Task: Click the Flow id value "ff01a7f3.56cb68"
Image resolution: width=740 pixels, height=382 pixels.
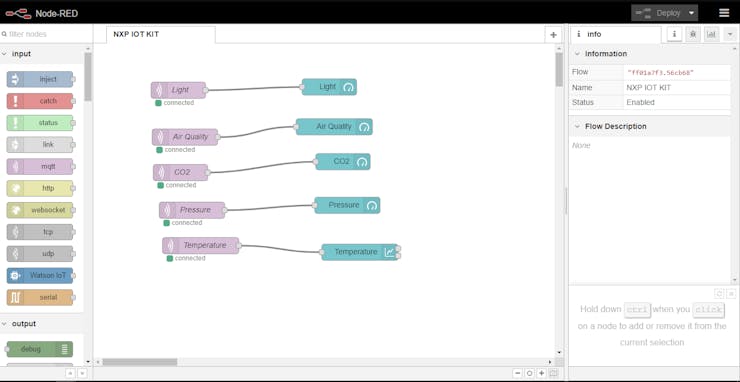Action: 660,73
